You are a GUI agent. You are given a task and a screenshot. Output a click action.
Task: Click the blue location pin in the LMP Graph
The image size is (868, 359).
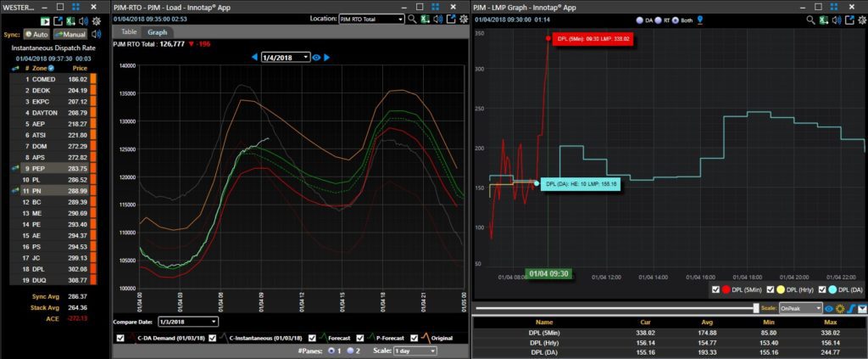coord(699,20)
